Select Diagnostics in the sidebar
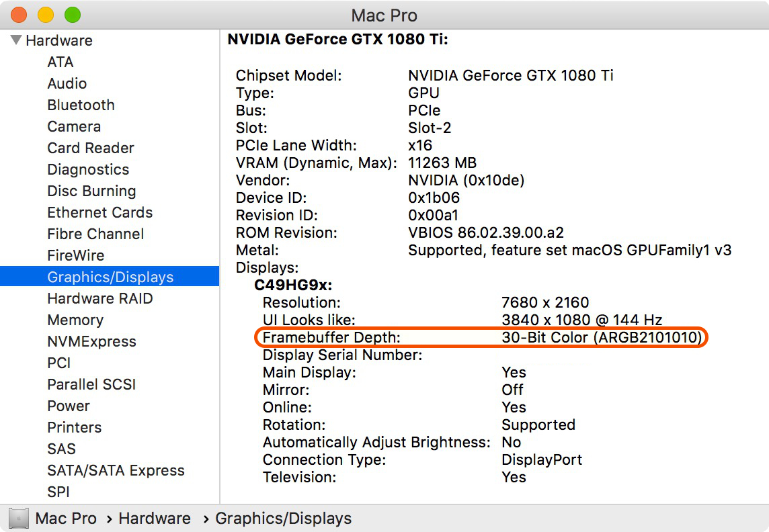This screenshot has width=769, height=532. click(x=88, y=169)
